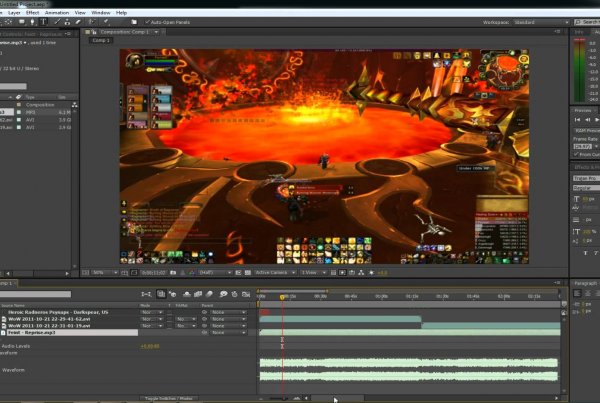Screen dimensions: 600x403
Task: Click Faux Bold in Character panel
Action: tap(585, 253)
